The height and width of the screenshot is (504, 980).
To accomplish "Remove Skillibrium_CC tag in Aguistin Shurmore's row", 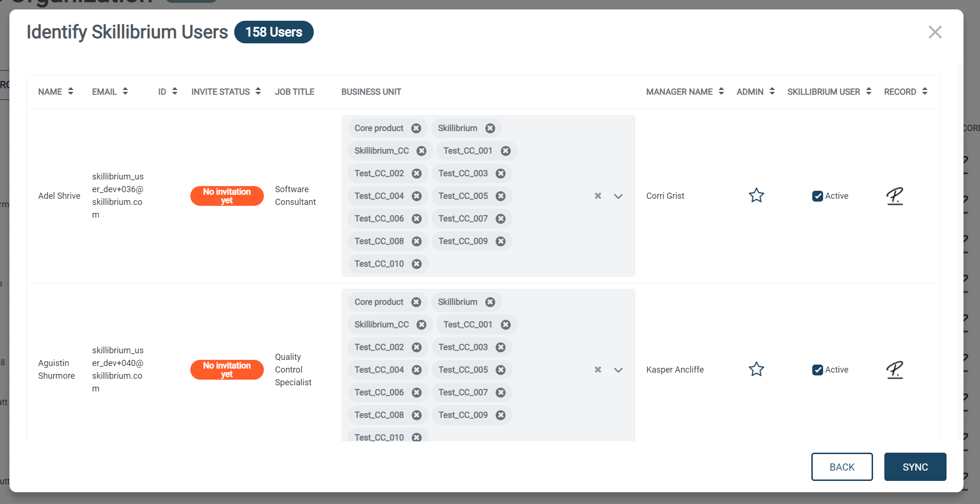I will [x=421, y=325].
